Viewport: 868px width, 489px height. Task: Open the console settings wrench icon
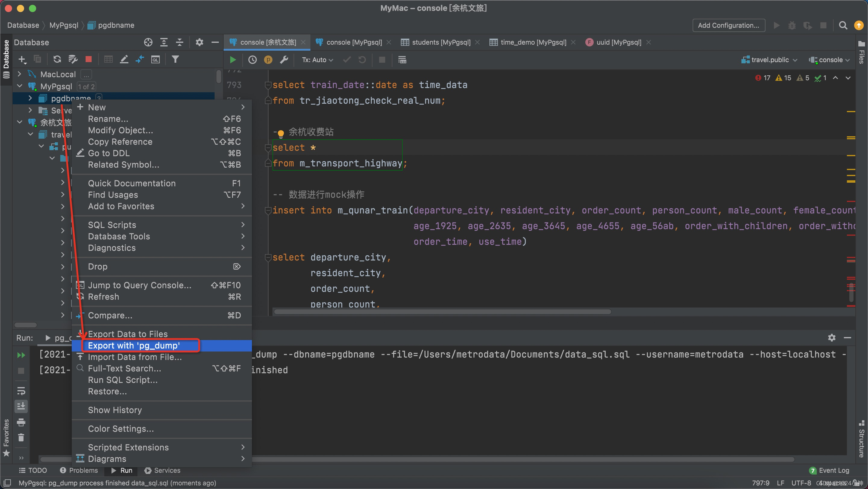click(284, 60)
